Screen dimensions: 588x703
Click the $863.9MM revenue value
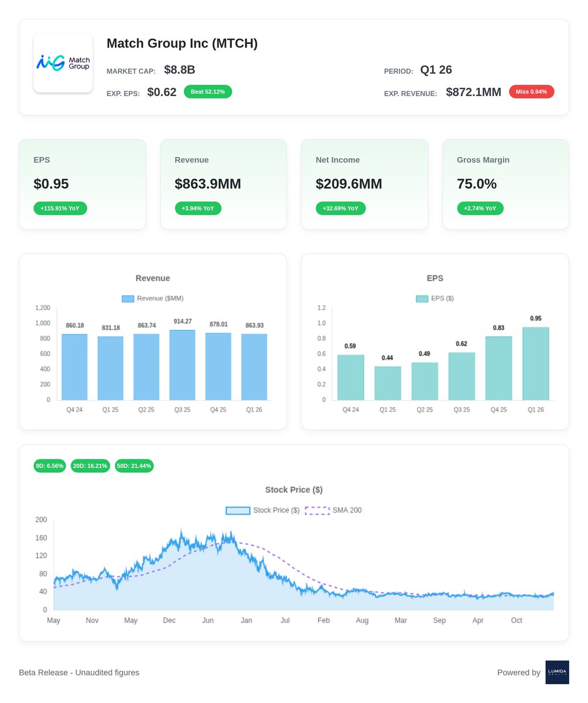click(208, 184)
